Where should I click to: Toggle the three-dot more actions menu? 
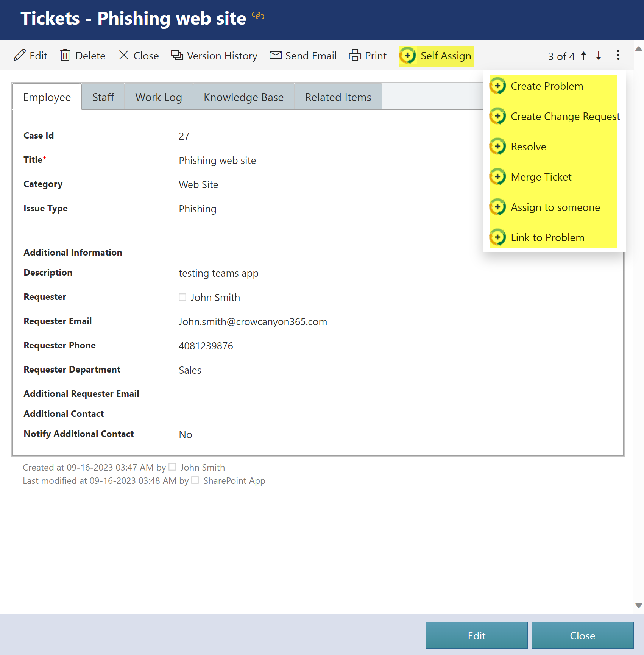coord(618,55)
